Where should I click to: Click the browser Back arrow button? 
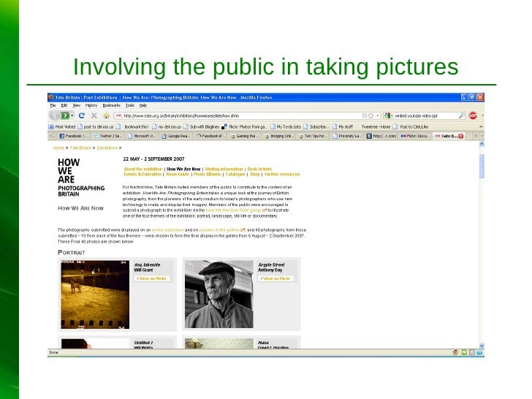[55, 115]
